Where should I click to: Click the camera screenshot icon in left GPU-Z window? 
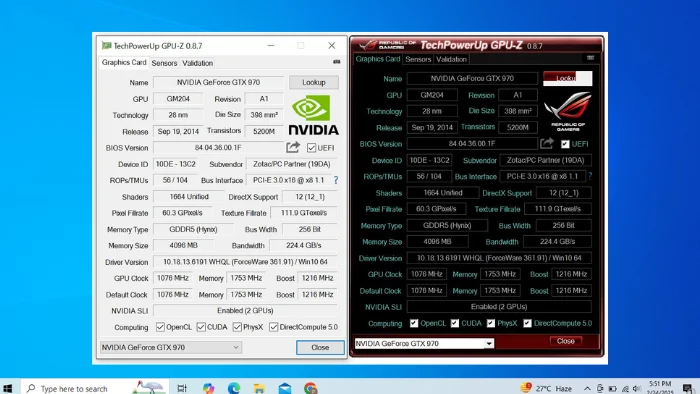click(337, 62)
